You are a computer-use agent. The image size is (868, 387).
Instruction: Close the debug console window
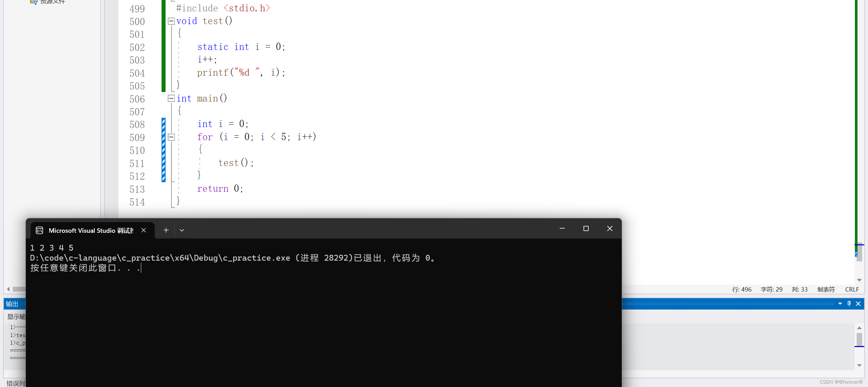coord(610,229)
